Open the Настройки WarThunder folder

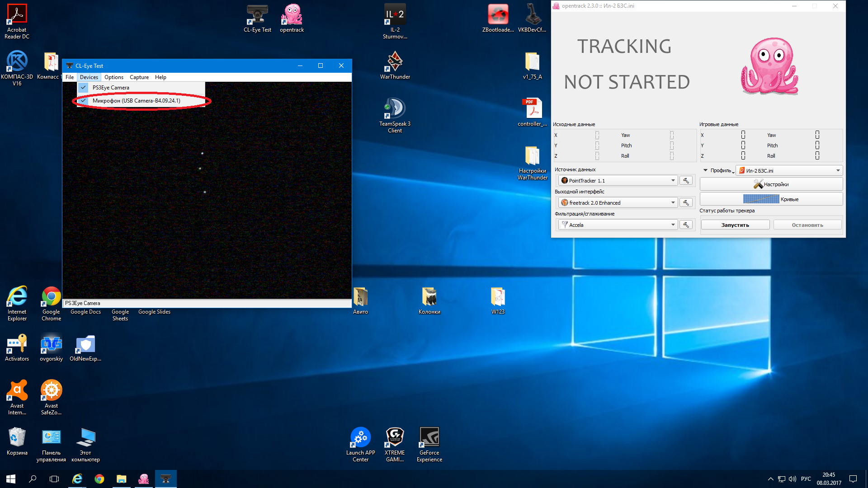click(x=532, y=163)
